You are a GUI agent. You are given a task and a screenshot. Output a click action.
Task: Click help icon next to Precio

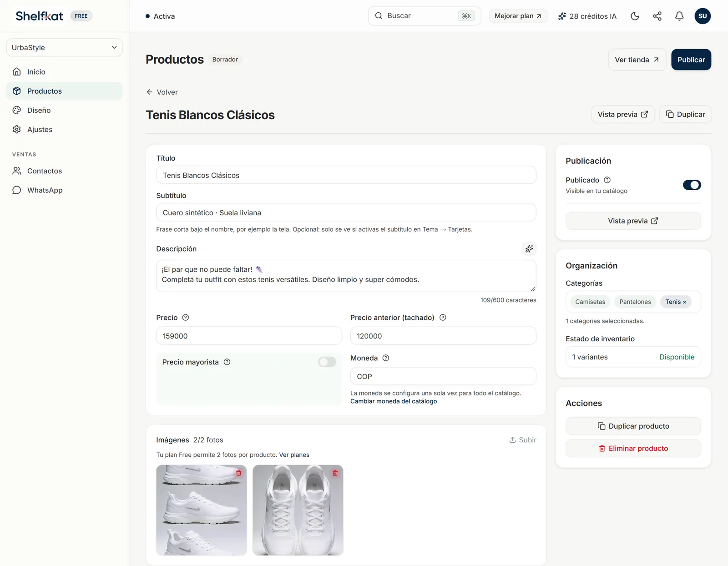185,318
